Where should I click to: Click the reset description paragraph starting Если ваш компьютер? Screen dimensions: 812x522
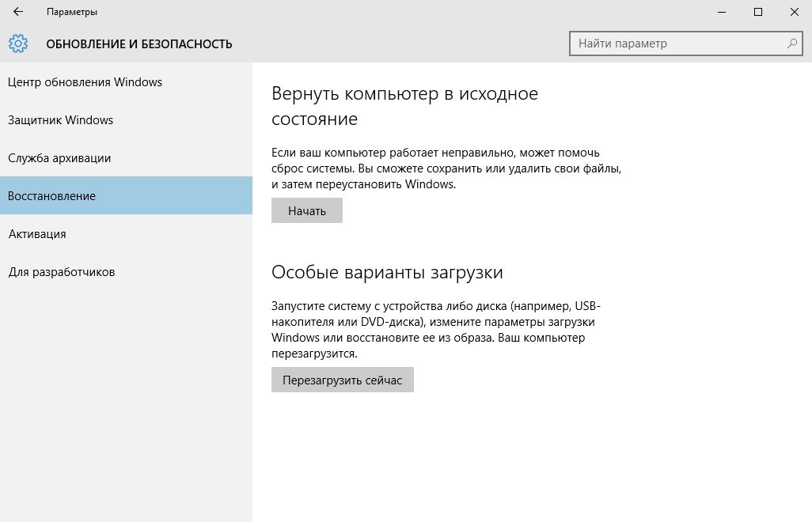click(446, 168)
